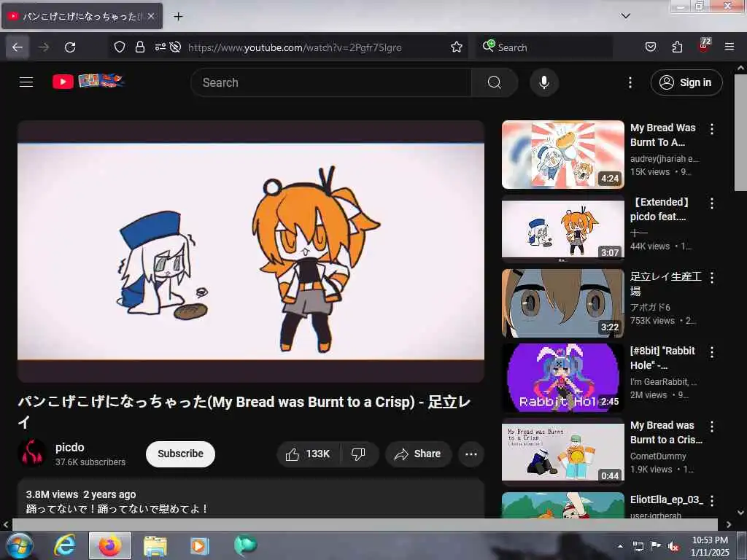Click the Firefox Search box
Viewport: 747px width, 560px height.
pyautogui.click(x=544, y=47)
